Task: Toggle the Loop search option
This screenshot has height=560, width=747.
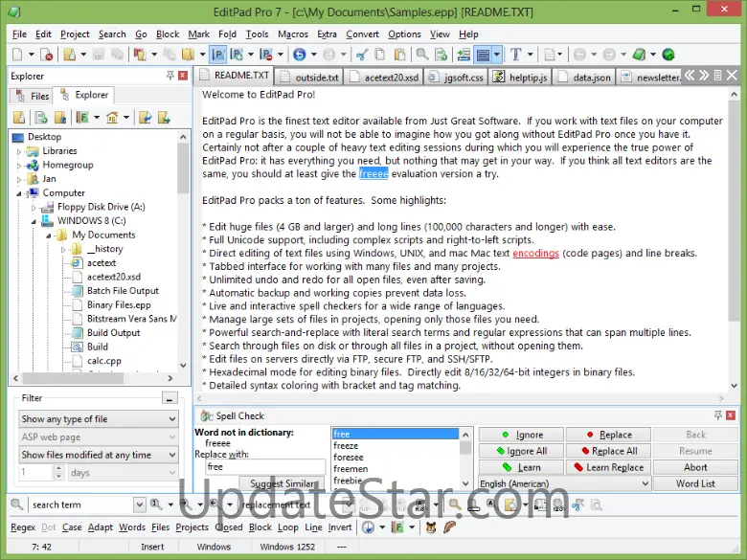Action: pyautogui.click(x=287, y=527)
